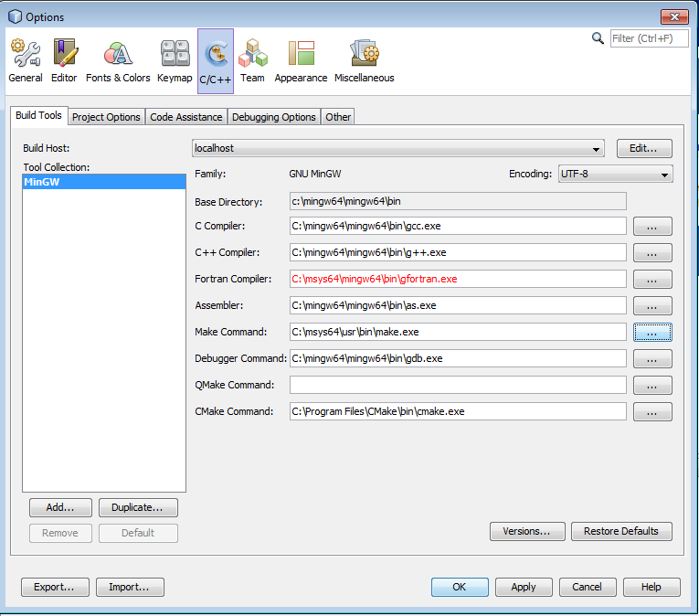This screenshot has height=616, width=699.
Task: Browse for the C Compiler path
Action: [651, 226]
